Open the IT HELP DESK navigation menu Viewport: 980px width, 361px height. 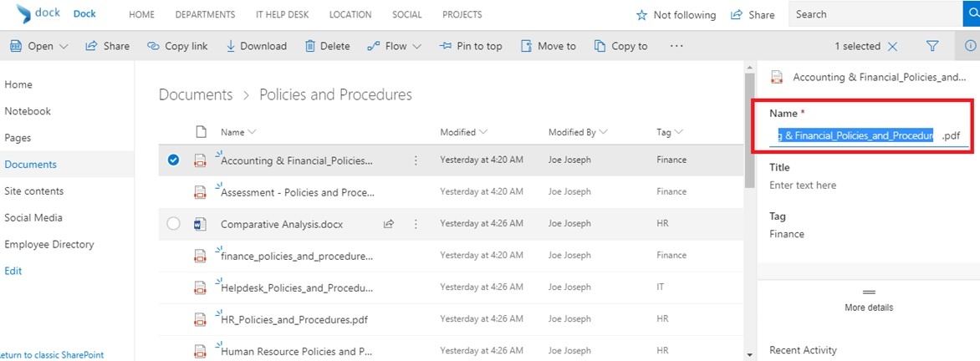tap(283, 15)
